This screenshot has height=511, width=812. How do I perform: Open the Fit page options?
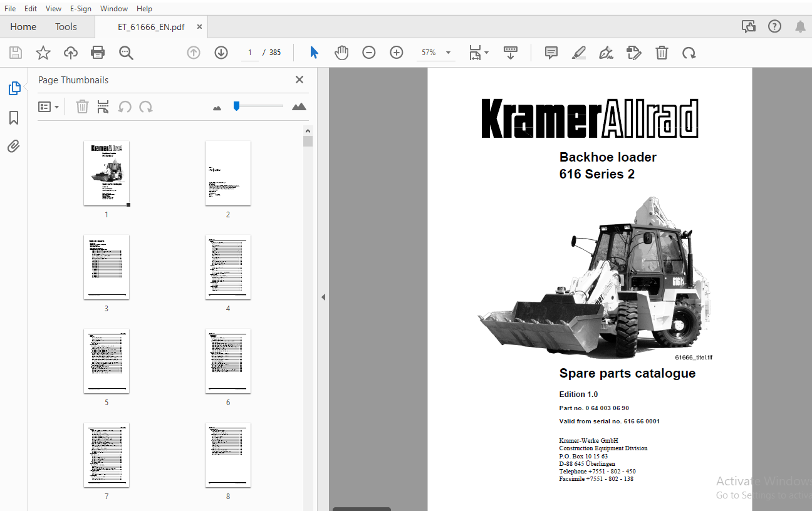pyautogui.click(x=479, y=53)
